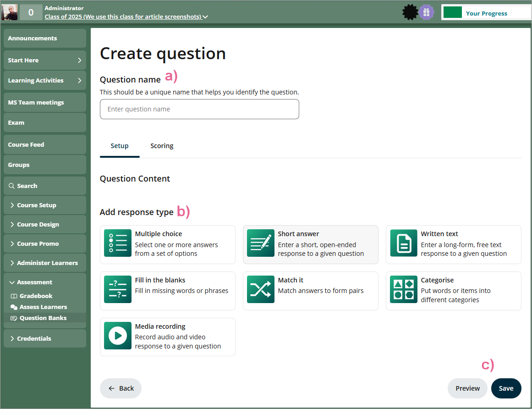Click the purple gift badge icon
Image resolution: width=532 pixels, height=409 pixels.
click(426, 12)
